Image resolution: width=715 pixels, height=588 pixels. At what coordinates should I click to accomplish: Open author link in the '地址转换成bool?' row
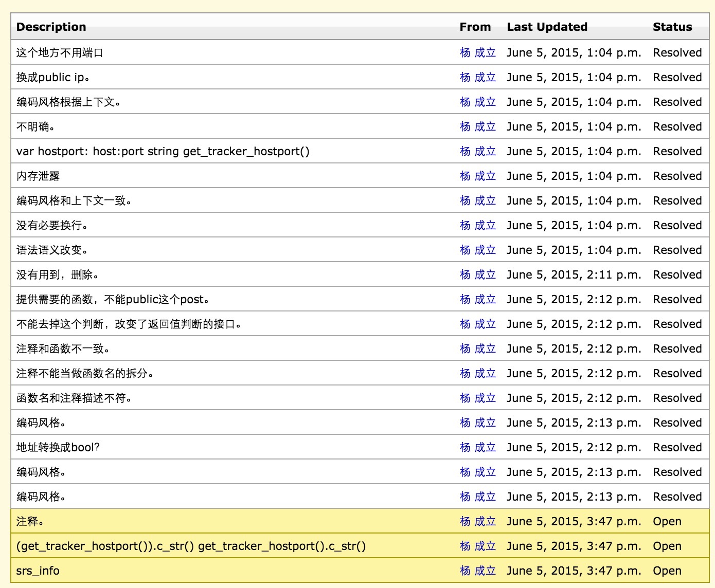(x=477, y=448)
